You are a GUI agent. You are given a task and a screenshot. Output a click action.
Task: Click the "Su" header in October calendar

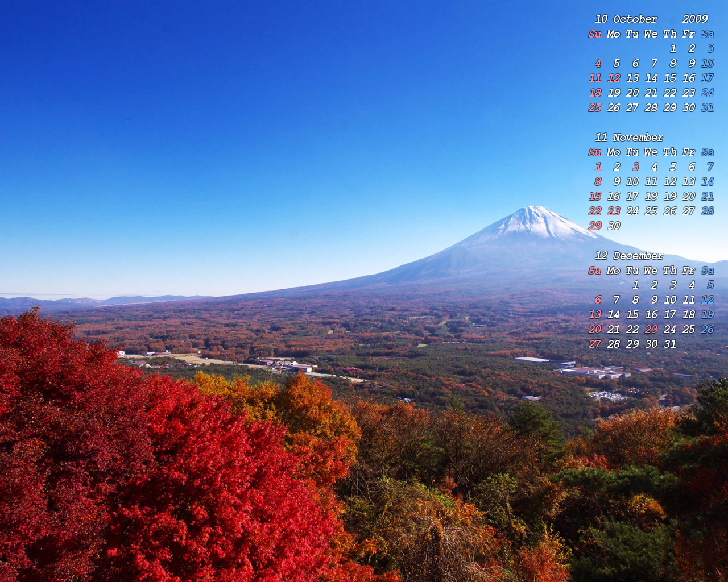point(595,34)
